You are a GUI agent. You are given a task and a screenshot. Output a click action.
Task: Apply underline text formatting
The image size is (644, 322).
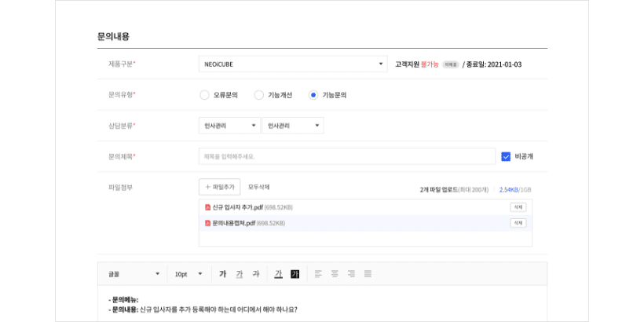[239, 274]
